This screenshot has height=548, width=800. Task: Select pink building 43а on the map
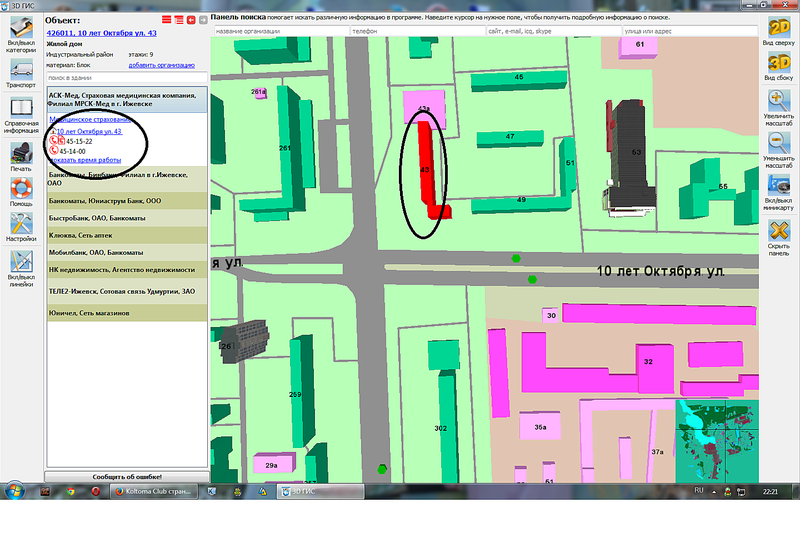tap(424, 108)
